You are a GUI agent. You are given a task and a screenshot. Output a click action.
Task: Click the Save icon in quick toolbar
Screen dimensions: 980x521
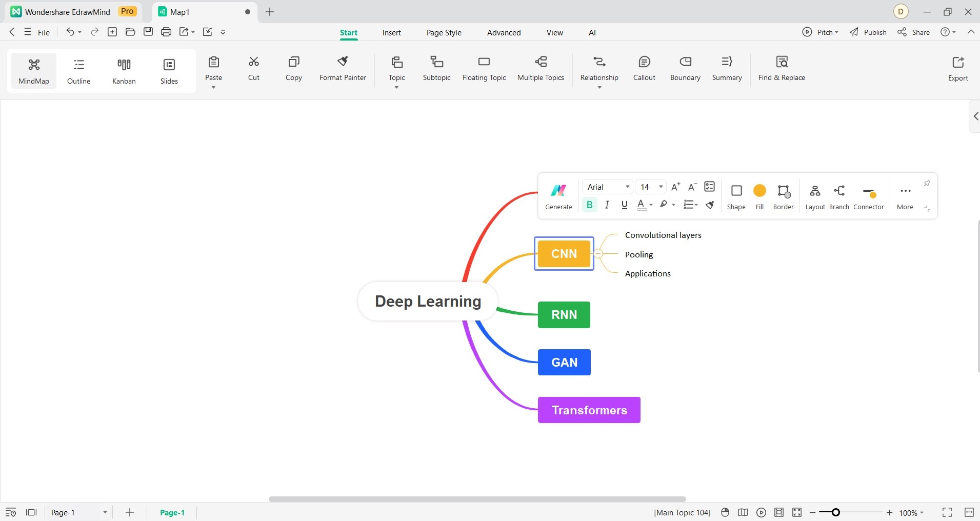148,32
